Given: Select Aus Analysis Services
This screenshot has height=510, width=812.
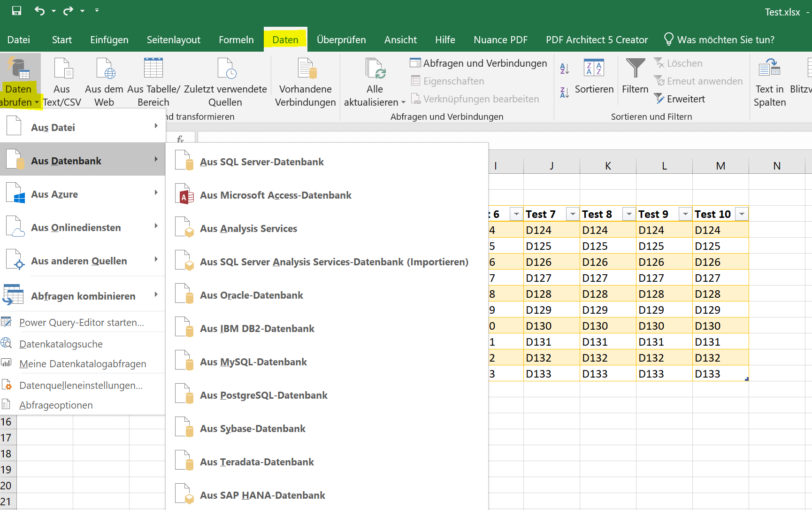Looking at the screenshot, I should (x=327, y=228).
